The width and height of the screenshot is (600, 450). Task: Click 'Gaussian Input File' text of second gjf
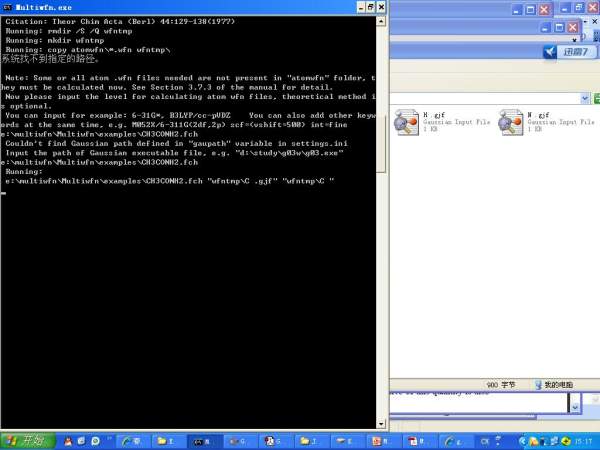(561, 122)
